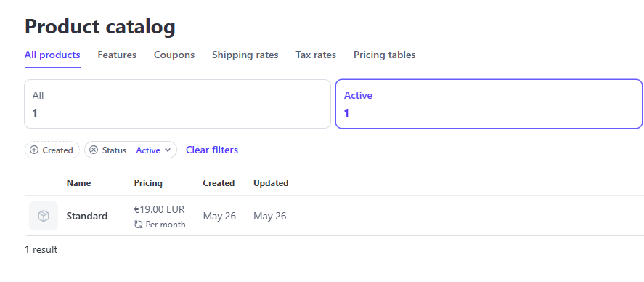Click the €19.00 EUR price cell

[x=159, y=209]
